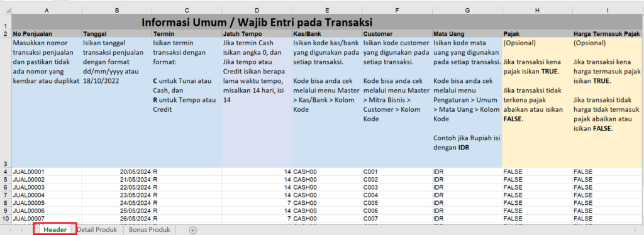
Task: Open the Detail Produk sheet tab
Action: coord(97,230)
